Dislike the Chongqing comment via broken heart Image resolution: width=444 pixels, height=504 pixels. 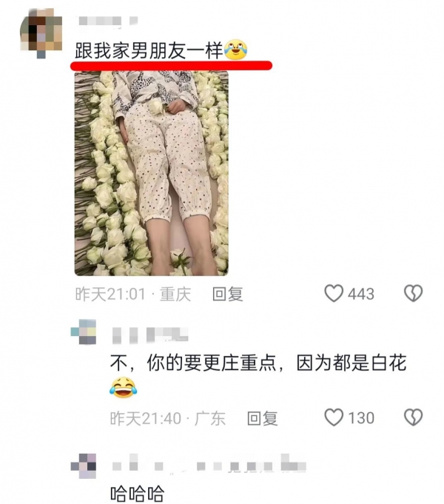(x=413, y=293)
